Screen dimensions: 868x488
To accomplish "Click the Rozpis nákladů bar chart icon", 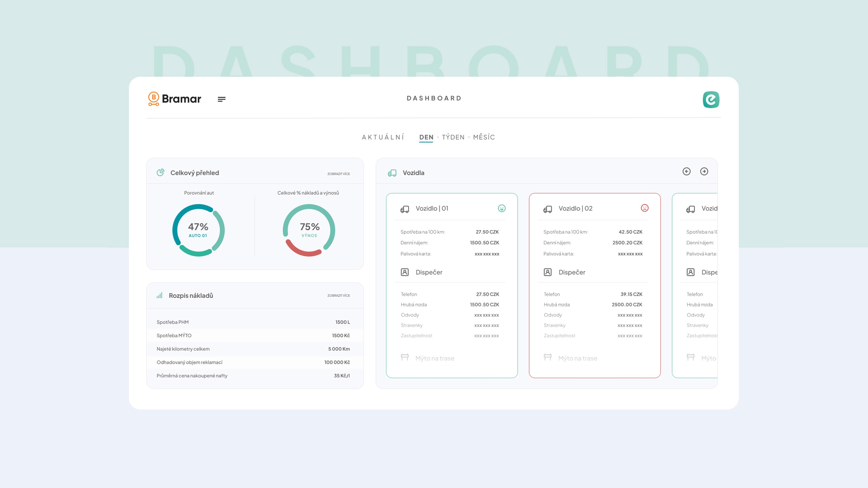I will 159,295.
